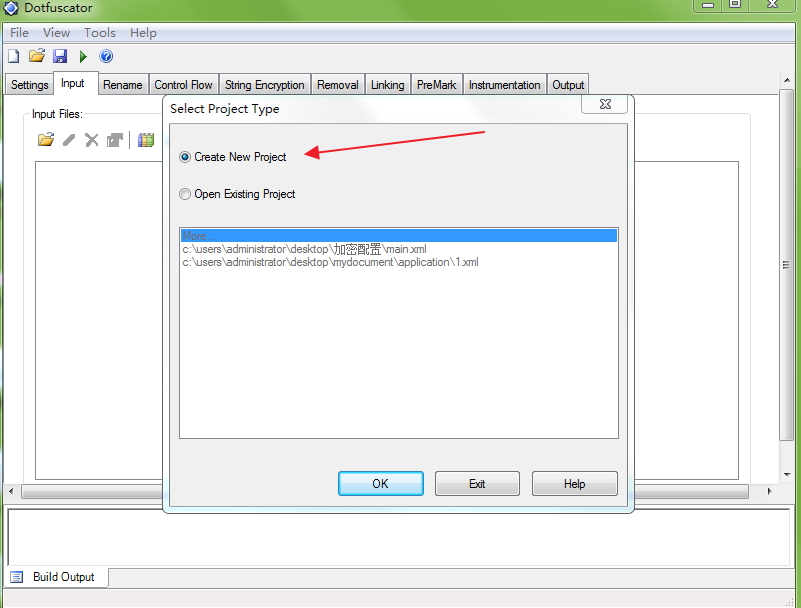This screenshot has height=608, width=801.
Task: Click the vertical scrollbar thumb
Action: point(787,265)
